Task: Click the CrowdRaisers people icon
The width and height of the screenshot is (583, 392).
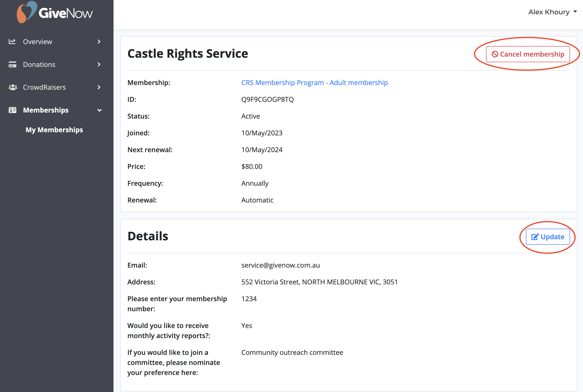Action: 13,87
